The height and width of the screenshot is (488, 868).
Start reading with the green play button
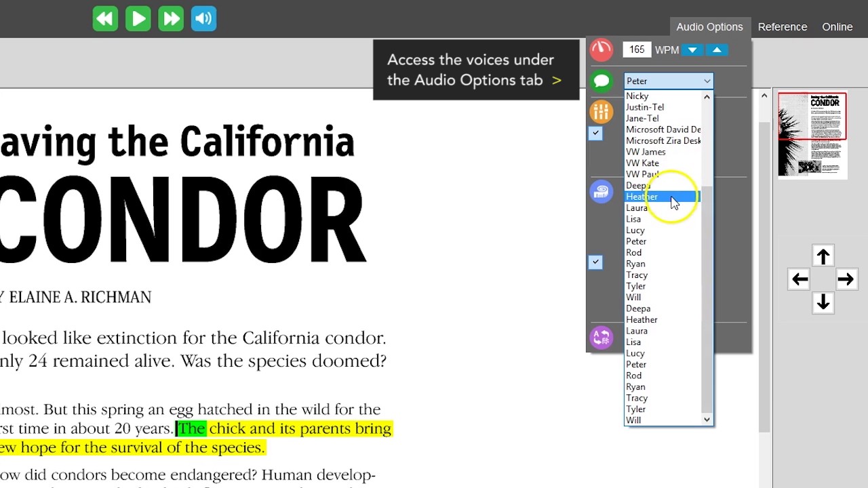138,18
